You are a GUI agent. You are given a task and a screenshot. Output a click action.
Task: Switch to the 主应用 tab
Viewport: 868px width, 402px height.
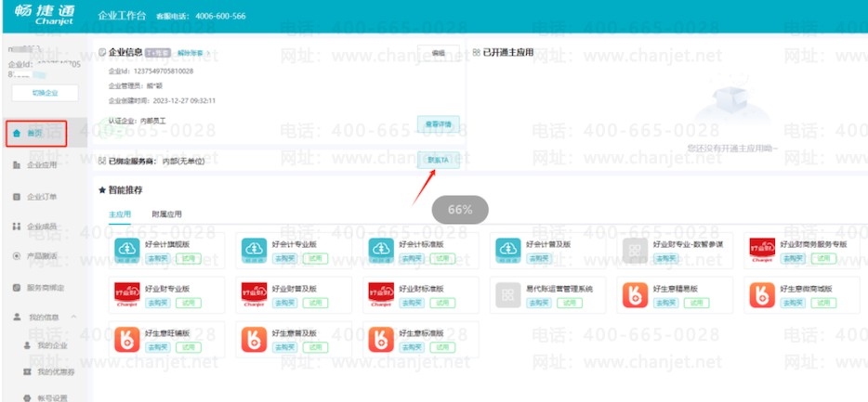[120, 214]
